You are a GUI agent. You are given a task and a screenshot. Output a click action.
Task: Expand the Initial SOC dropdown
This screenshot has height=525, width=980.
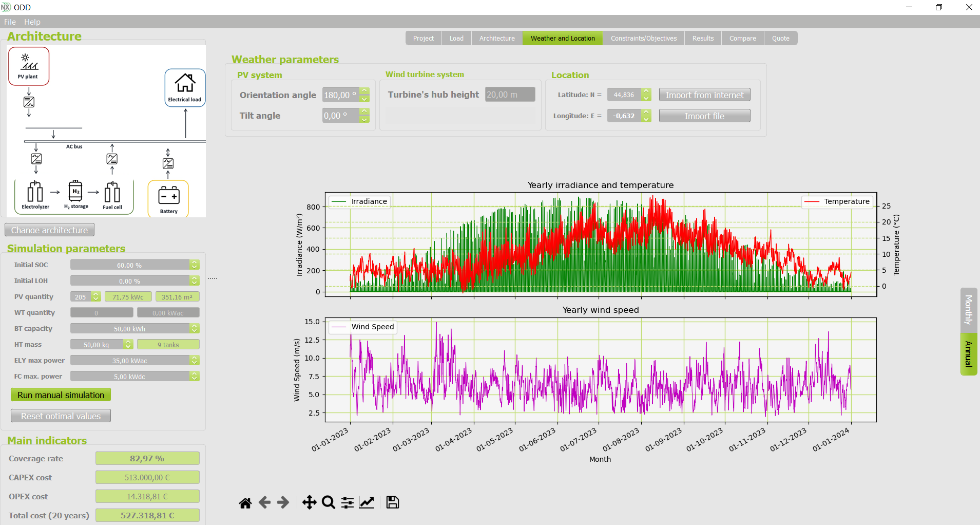click(x=195, y=265)
